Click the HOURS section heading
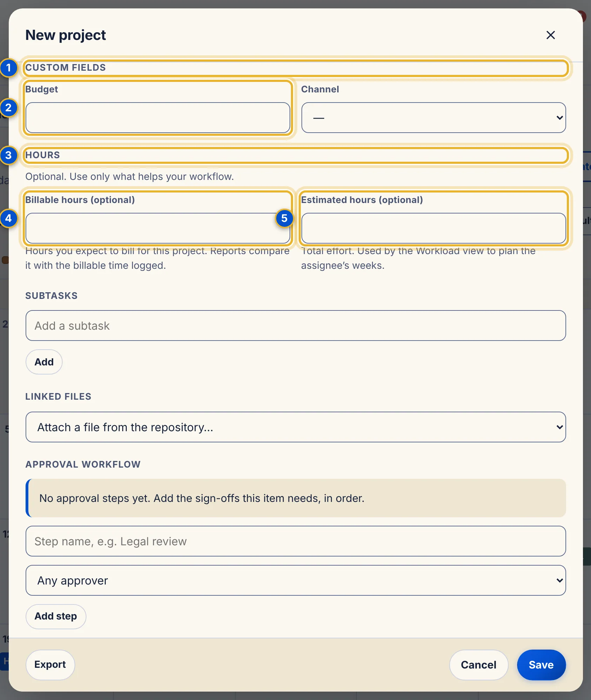The image size is (591, 700). (x=43, y=155)
